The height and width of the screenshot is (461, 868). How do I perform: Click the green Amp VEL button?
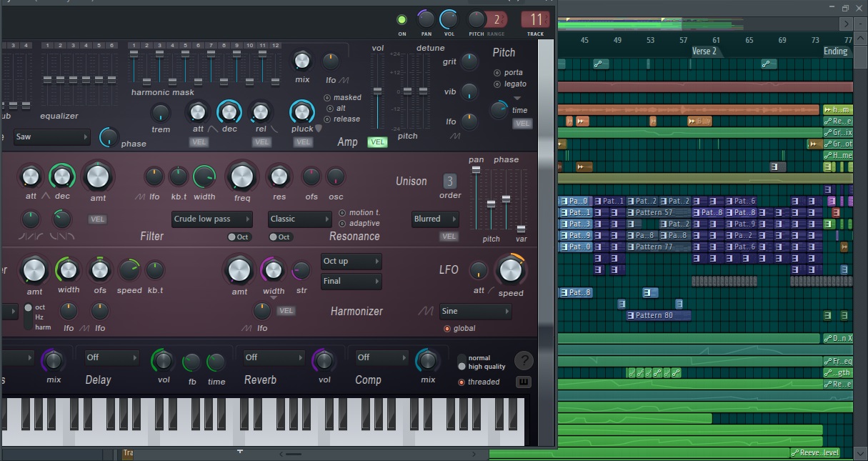pyautogui.click(x=378, y=142)
